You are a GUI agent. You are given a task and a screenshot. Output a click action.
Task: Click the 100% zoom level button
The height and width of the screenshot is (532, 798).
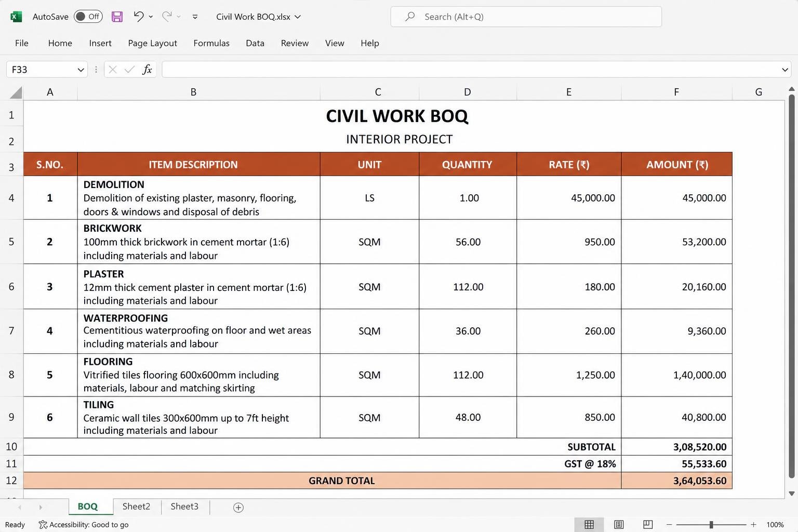775,525
